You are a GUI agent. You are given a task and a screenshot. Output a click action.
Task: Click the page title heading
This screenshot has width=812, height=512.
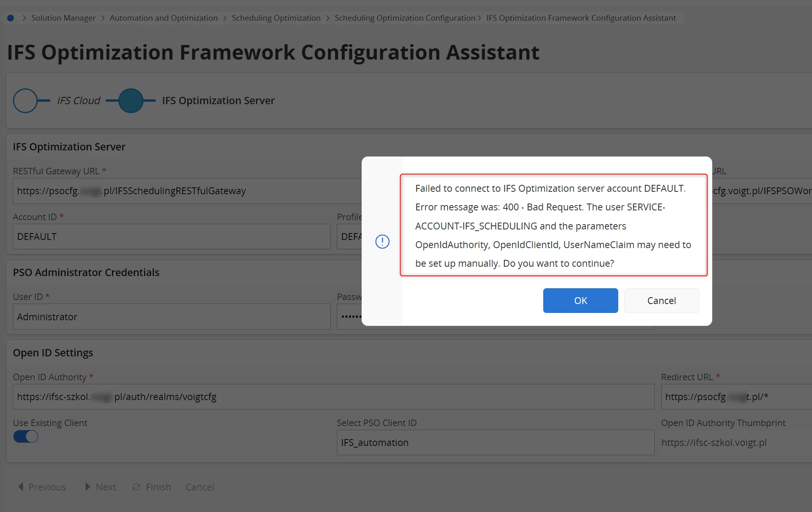[273, 52]
